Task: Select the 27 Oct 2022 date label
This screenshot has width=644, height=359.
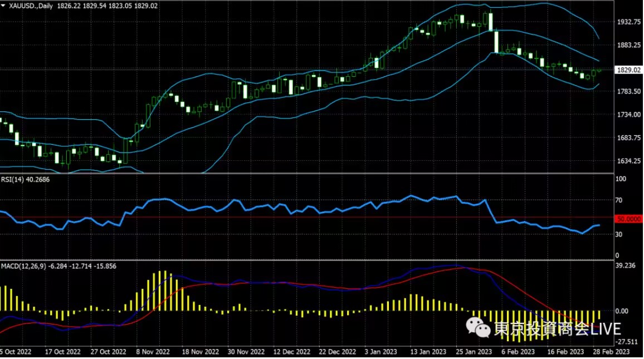Action: [x=109, y=352]
